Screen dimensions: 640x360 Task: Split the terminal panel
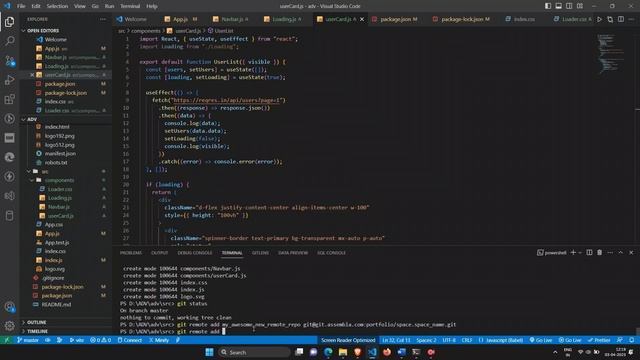coord(589,253)
